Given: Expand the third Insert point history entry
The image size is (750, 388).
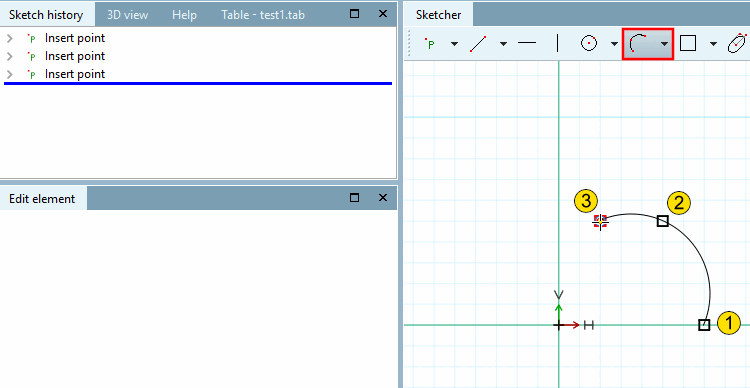Looking at the screenshot, I should [x=10, y=75].
